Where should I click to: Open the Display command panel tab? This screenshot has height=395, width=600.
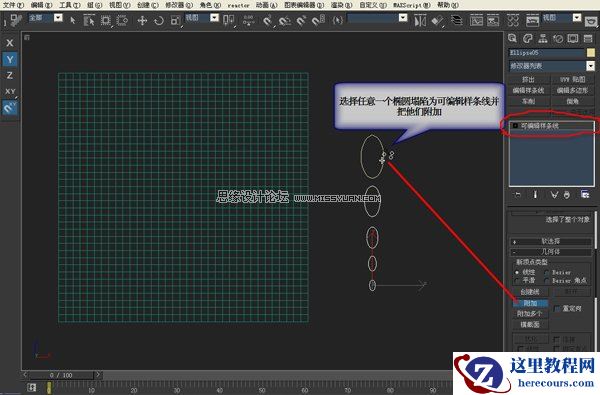pyautogui.click(x=573, y=38)
